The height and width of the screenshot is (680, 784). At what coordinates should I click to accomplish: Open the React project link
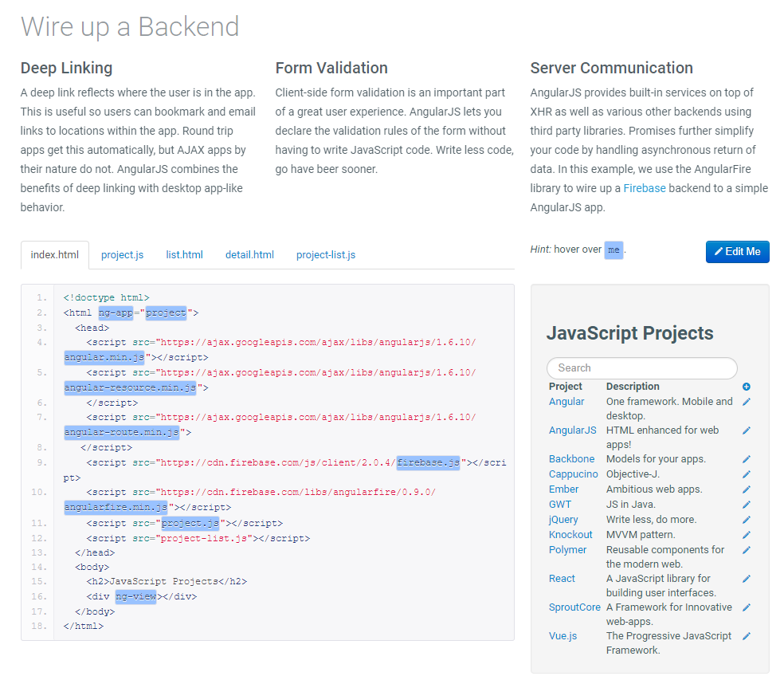[x=562, y=579]
